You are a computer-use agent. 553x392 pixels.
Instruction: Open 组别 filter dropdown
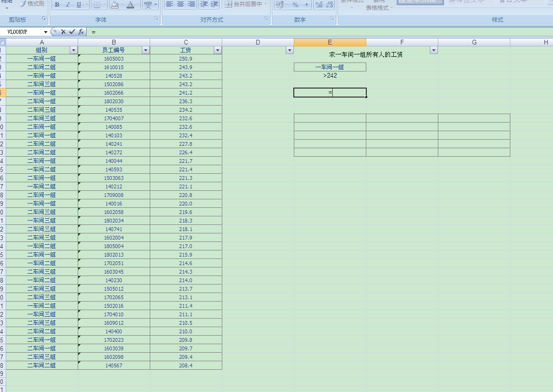click(73, 50)
